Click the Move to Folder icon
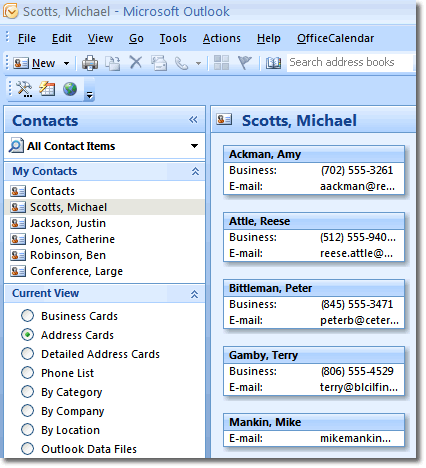Viewport: 426px width, 468px height. (x=113, y=63)
